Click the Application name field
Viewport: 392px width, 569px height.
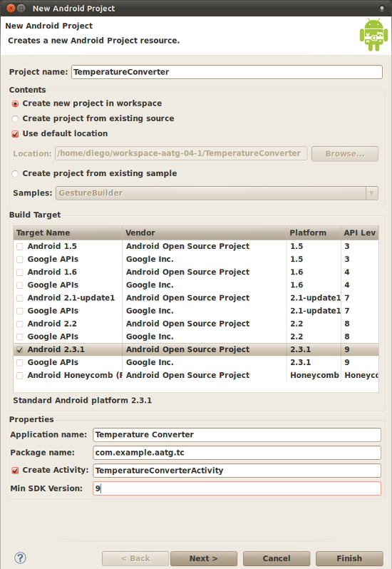237,435
